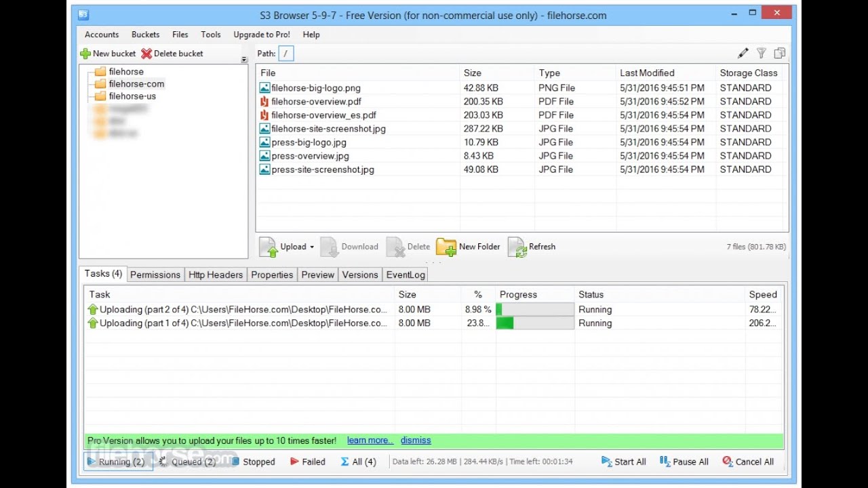Click the Path input field

(x=286, y=54)
